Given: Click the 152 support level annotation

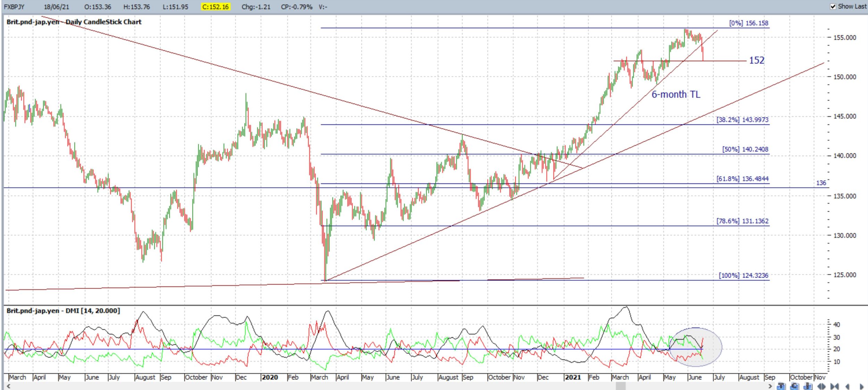Looking at the screenshot, I should [x=757, y=60].
